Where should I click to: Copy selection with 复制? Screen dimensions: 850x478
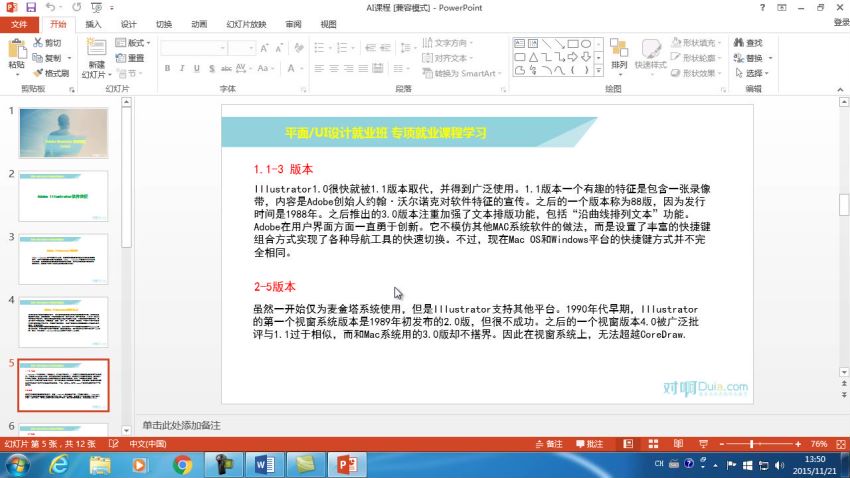(48, 58)
